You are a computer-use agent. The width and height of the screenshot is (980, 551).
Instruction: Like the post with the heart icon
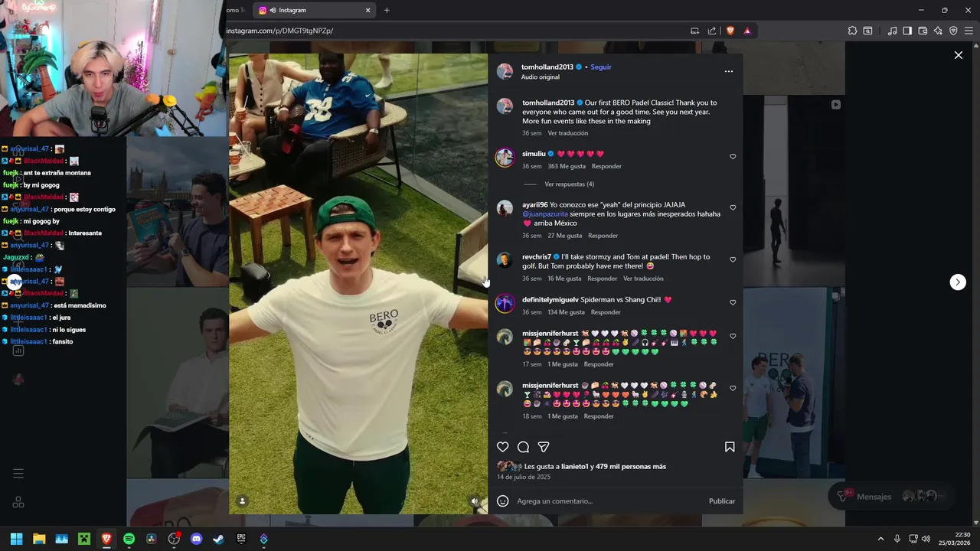pos(502,447)
